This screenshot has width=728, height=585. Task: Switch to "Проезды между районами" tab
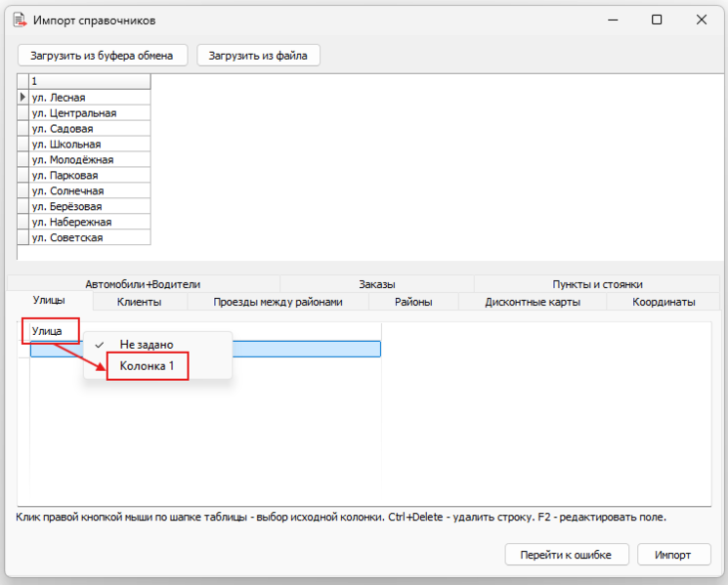(x=278, y=303)
